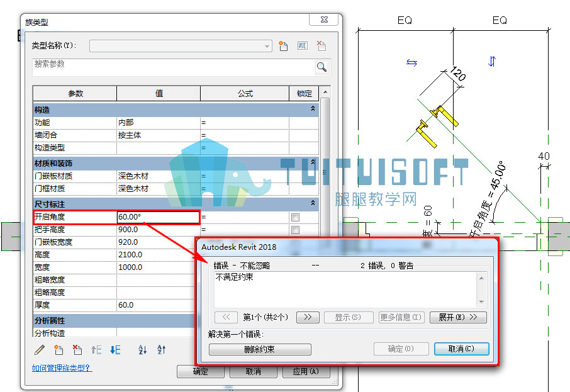This screenshot has height=392, width=570.
Task: Click 应用 in the 族类型 dialog
Action: (x=306, y=372)
